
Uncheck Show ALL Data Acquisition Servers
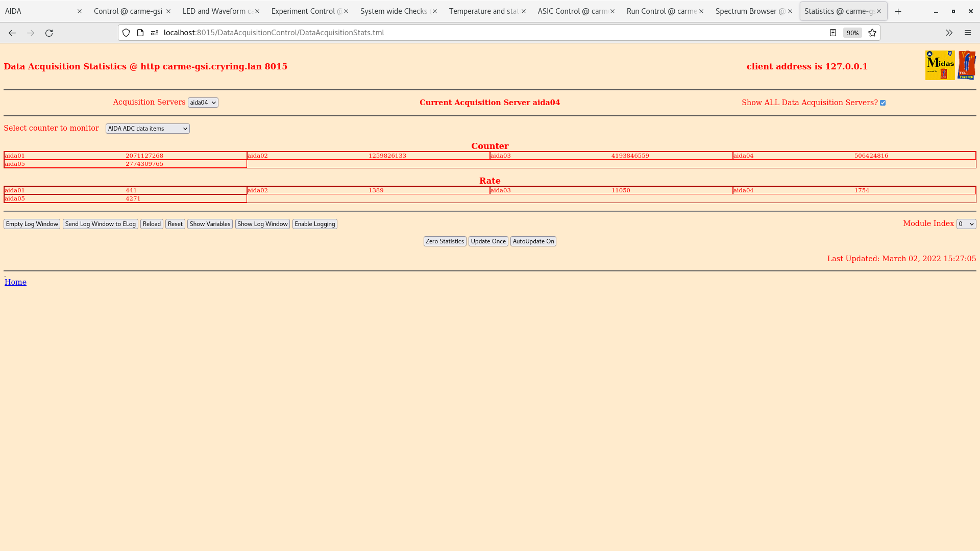pyautogui.click(x=883, y=103)
